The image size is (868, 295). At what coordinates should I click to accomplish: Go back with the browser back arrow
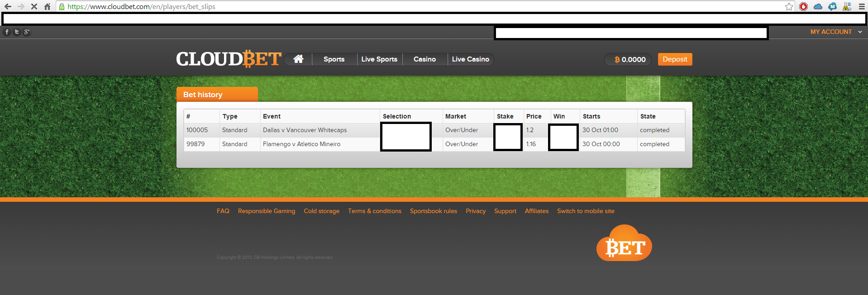pos(8,6)
